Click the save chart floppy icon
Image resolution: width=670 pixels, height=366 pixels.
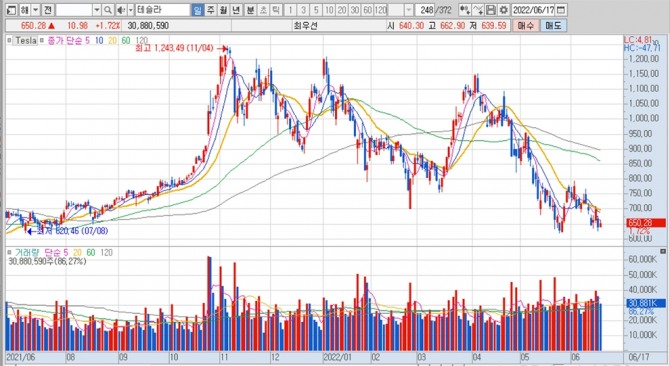pyautogui.click(x=491, y=10)
